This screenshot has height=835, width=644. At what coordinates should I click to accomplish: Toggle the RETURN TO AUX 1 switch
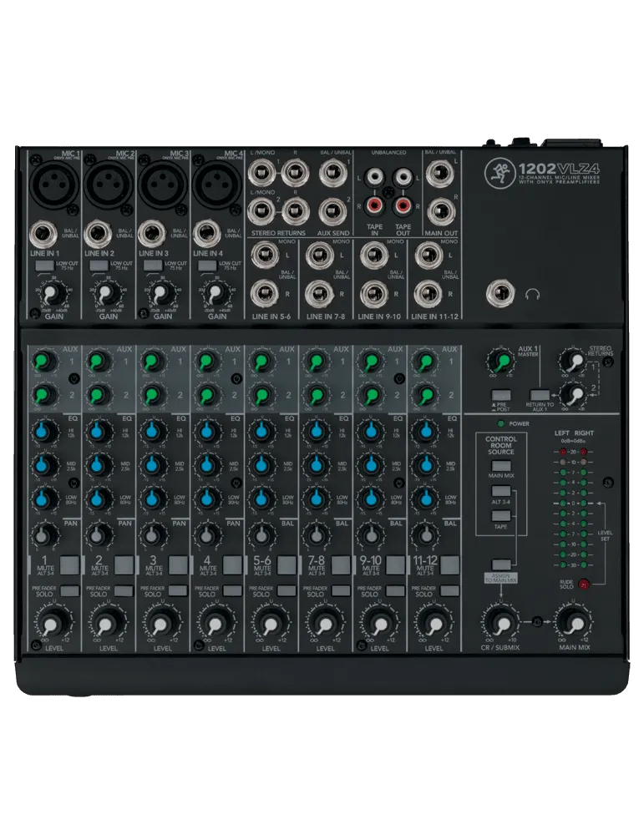pyautogui.click(x=539, y=395)
